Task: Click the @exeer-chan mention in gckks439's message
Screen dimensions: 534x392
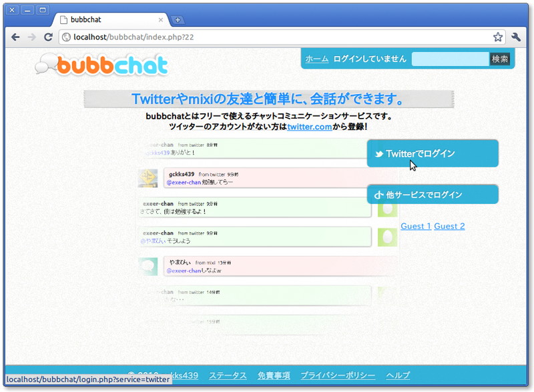Action: coord(184,183)
